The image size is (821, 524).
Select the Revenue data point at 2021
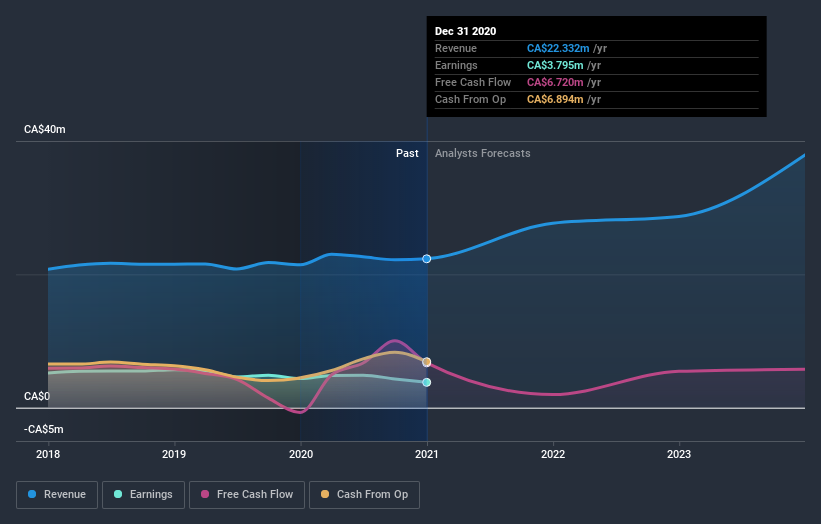(x=427, y=259)
